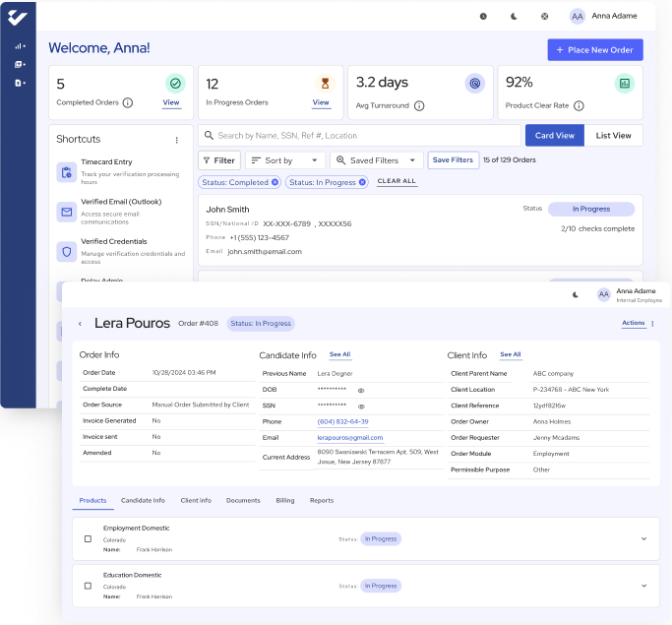This screenshot has width=672, height=625.
Task: Check the Education Domestic product checkbox
Action: point(88,586)
